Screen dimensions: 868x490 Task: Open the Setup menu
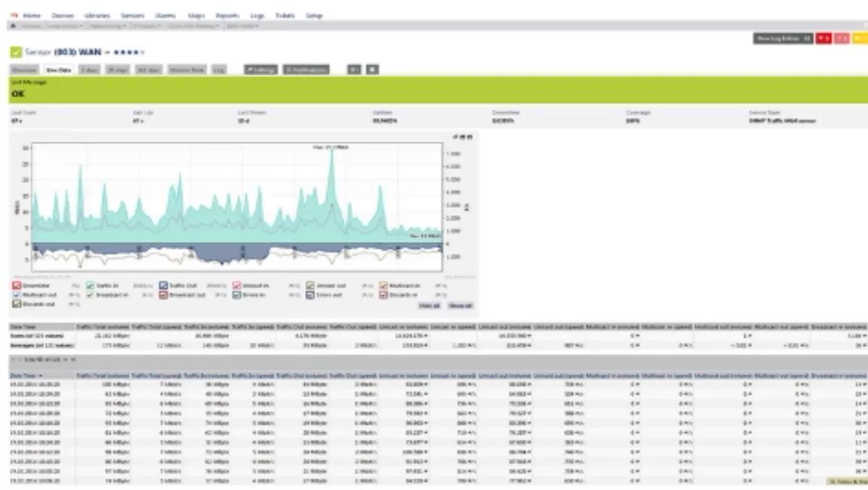pyautogui.click(x=314, y=15)
